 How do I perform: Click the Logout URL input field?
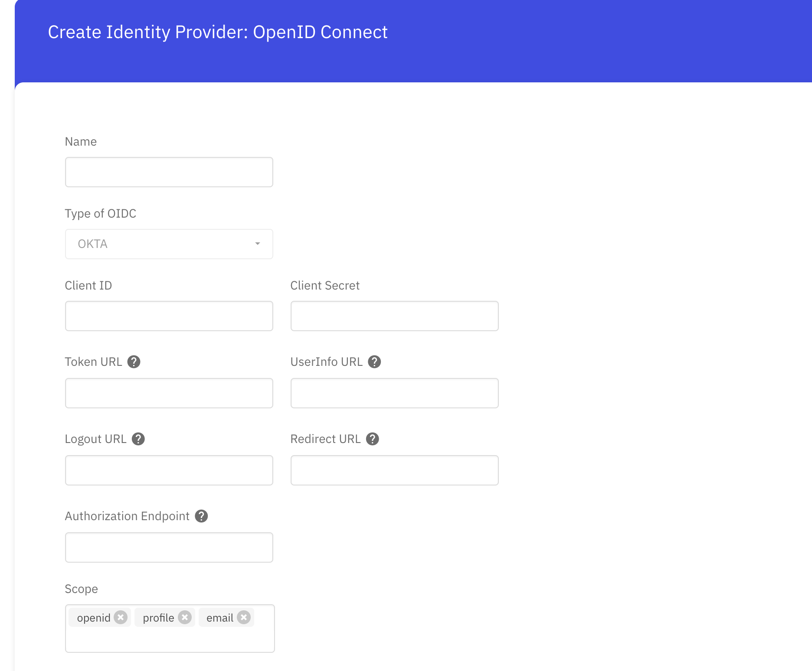[169, 470]
